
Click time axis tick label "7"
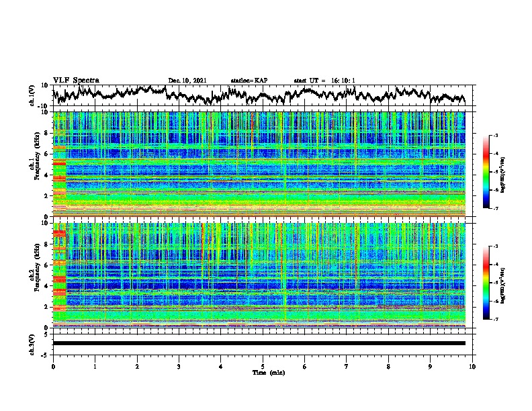tap(347, 367)
